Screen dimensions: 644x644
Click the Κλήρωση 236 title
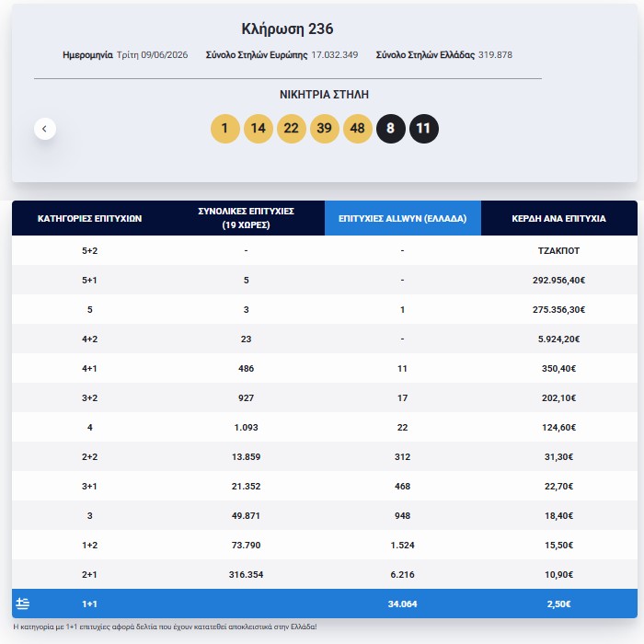(x=287, y=29)
